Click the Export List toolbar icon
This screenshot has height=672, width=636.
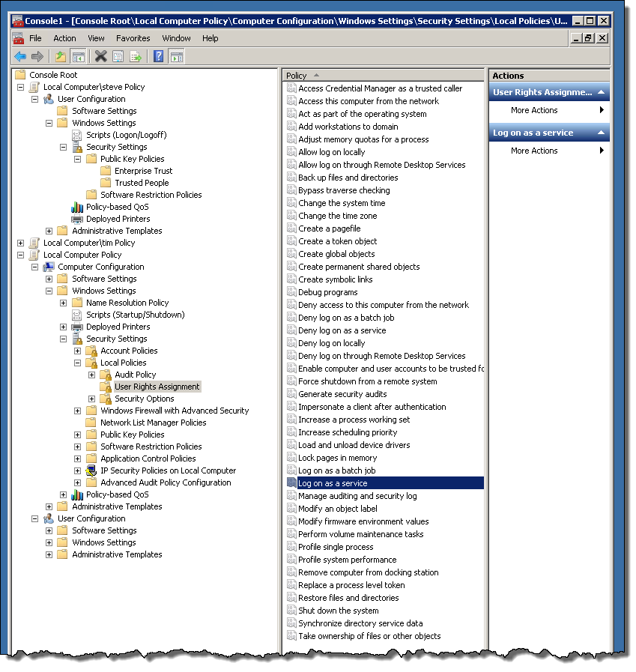[x=136, y=56]
